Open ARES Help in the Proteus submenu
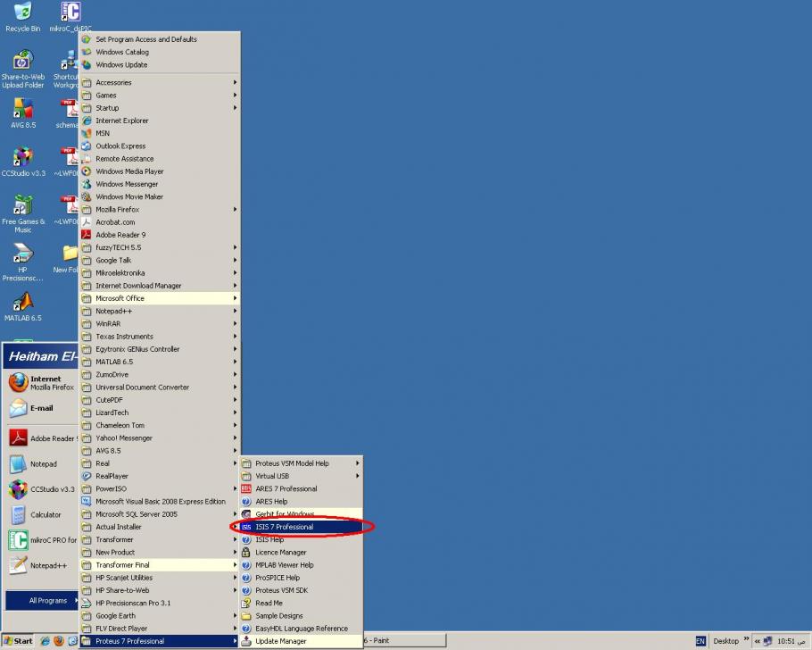The width and height of the screenshot is (812, 650). [x=301, y=501]
